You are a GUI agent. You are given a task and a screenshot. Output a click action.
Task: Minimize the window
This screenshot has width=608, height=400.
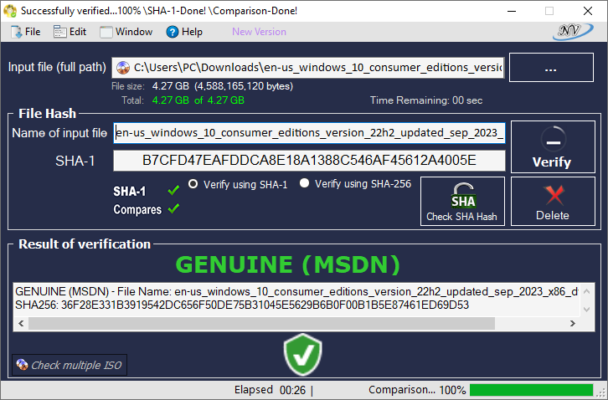click(x=511, y=11)
